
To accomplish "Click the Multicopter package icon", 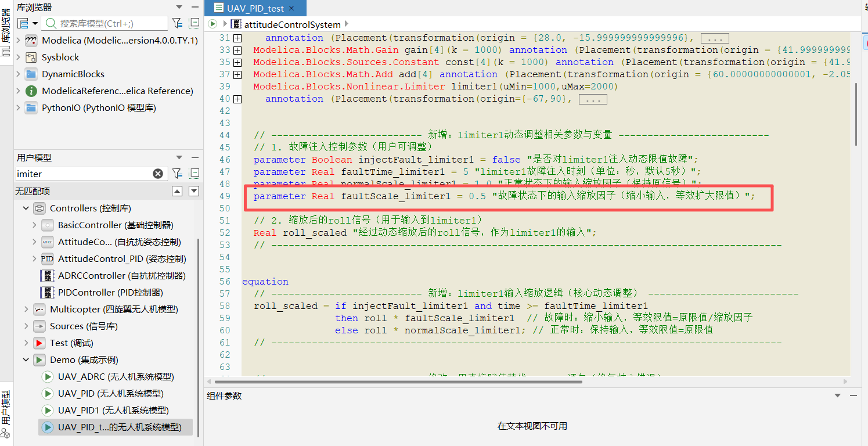I will [39, 310].
